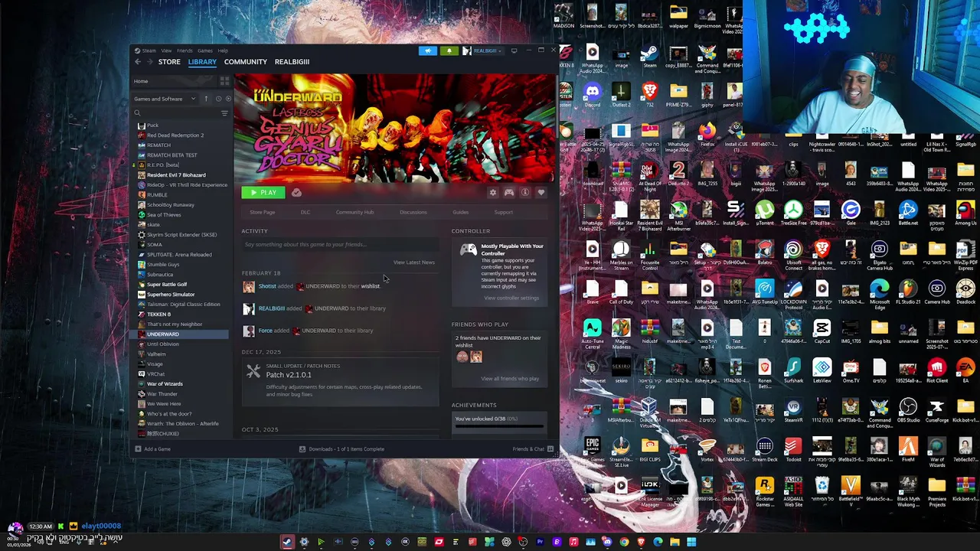Toggle UNDERWARD favorite heart icon
Screen dimensions: 980x551
pyautogui.click(x=541, y=193)
